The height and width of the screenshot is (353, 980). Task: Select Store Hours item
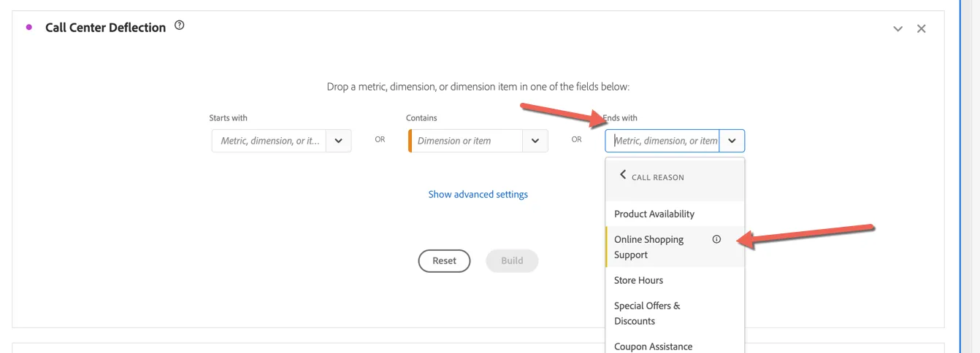click(x=675, y=280)
